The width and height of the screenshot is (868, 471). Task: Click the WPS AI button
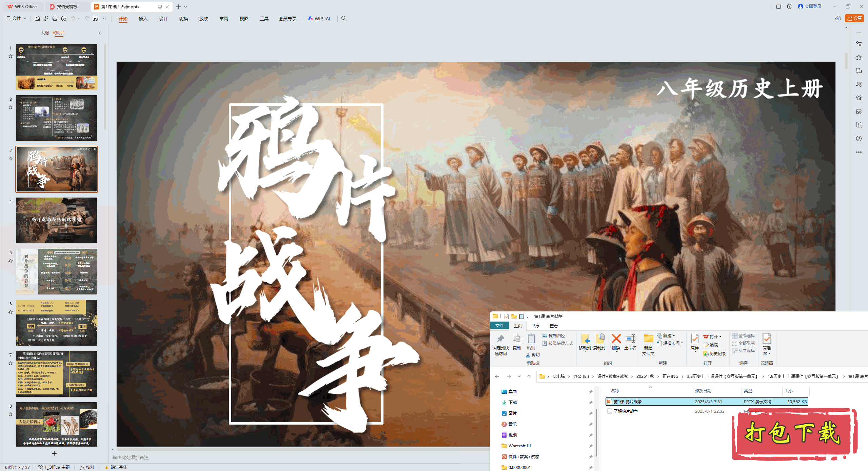pyautogui.click(x=319, y=19)
